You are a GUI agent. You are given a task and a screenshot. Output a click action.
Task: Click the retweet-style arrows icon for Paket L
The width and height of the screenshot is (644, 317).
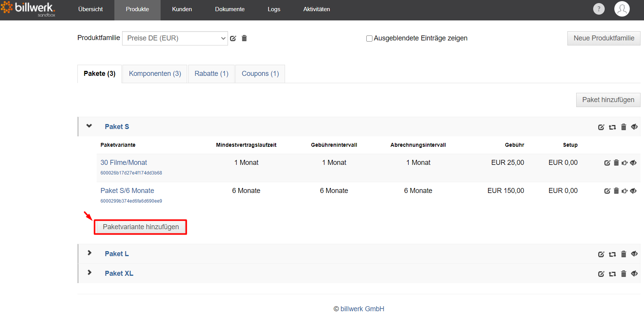612,254
